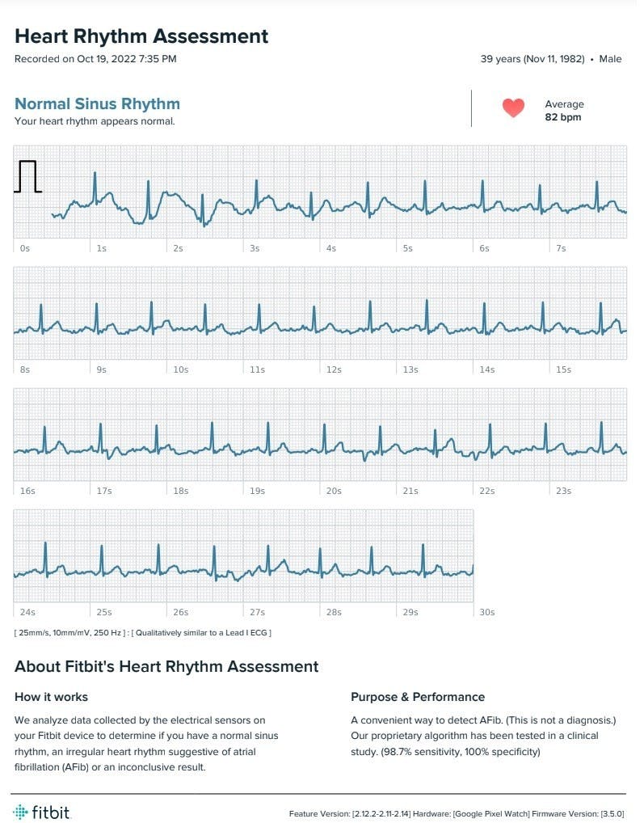Viewport: 644px width, 823px height.
Task: Click the 30s end time marker
Action: coord(487,612)
